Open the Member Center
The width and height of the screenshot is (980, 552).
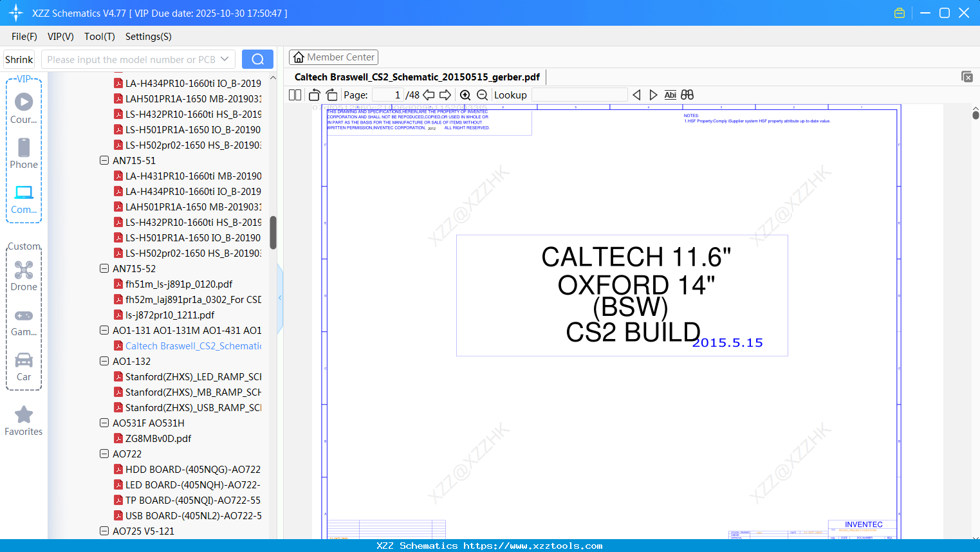click(333, 57)
